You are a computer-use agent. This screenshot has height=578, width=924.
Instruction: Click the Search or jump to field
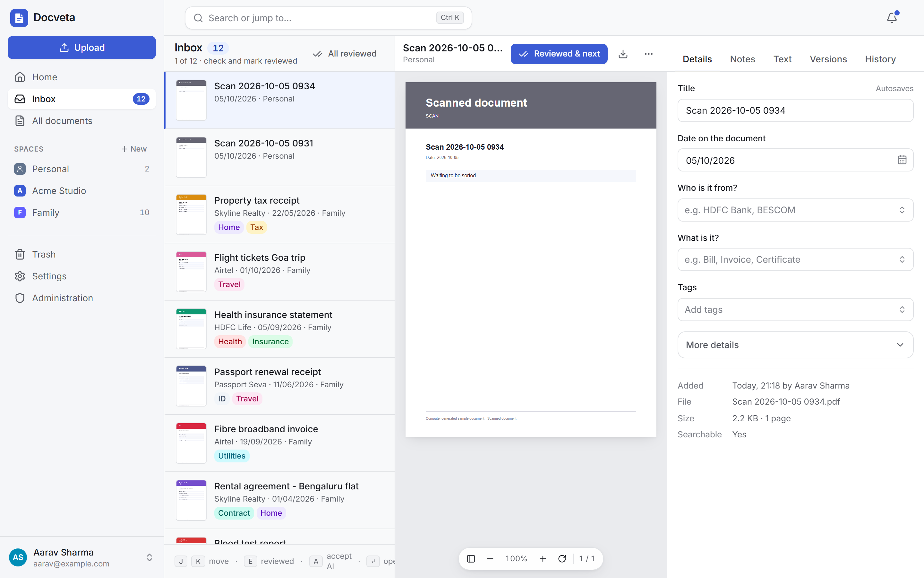328,18
